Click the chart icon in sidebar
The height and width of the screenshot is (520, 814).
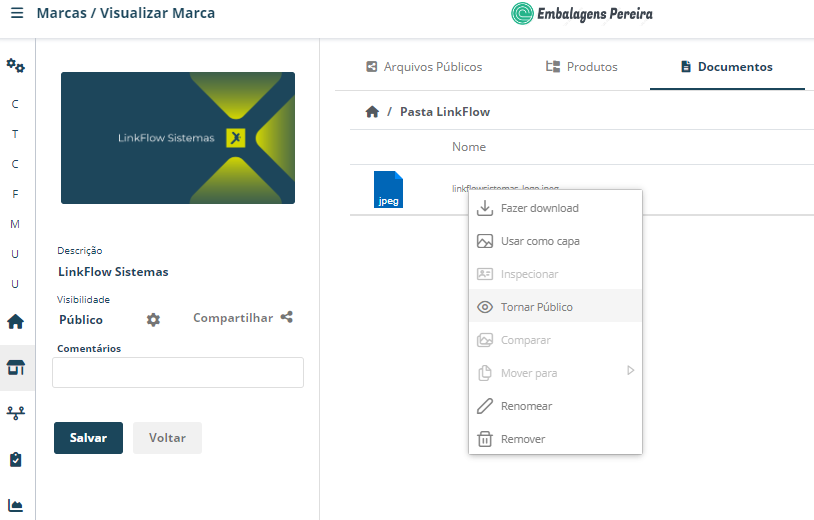point(16,505)
